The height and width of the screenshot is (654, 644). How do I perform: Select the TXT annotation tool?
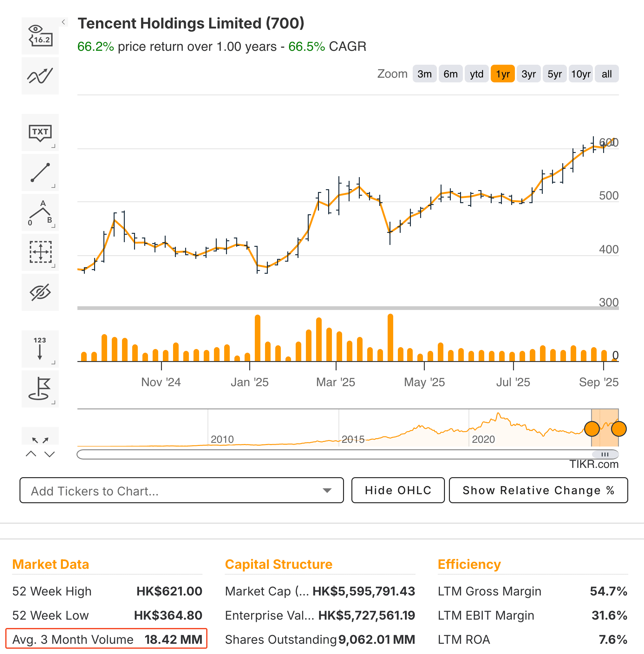tap(40, 133)
